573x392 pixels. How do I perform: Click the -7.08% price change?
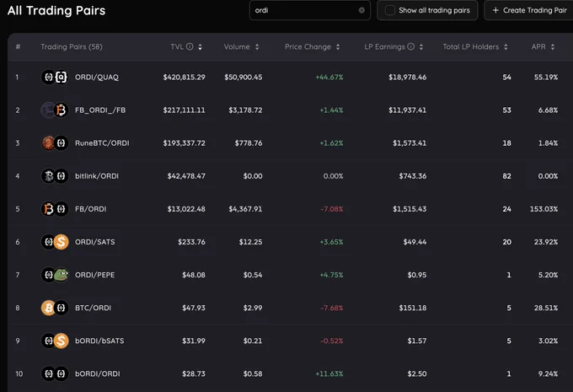[332, 209]
